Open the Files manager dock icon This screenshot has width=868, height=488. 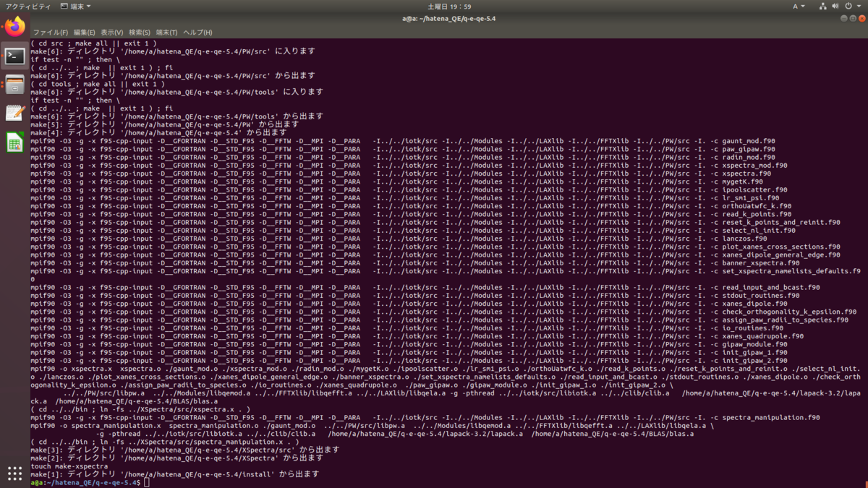(14, 85)
